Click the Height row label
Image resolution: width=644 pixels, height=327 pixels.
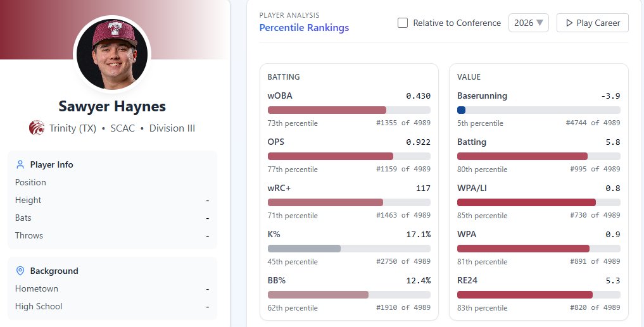pos(28,201)
